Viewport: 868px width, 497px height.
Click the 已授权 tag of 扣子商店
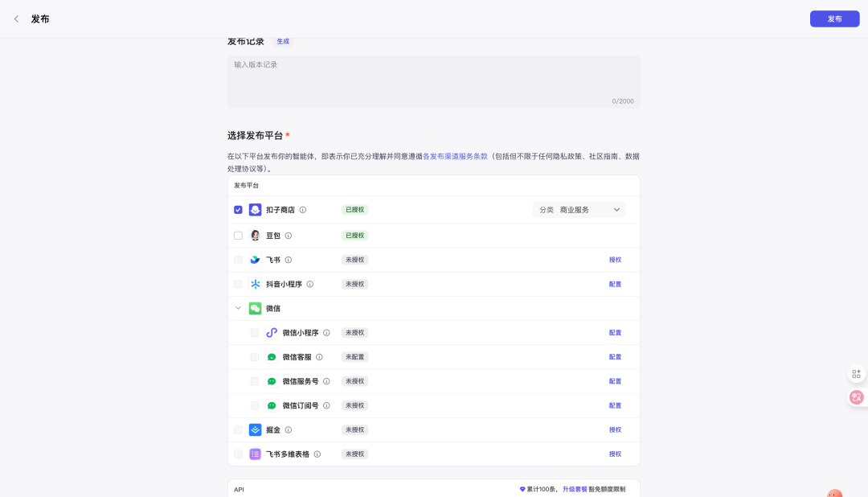(x=355, y=210)
